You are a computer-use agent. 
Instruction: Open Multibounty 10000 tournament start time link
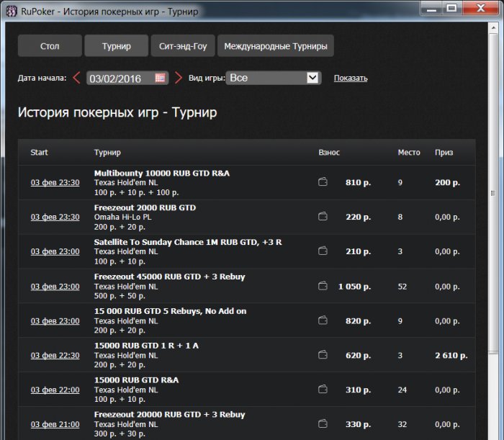[55, 183]
